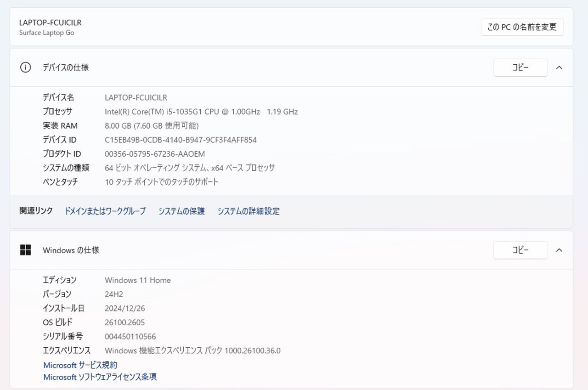Click the Windows logo icon beside Windows の仕様
The width and height of the screenshot is (588, 390).
coord(25,250)
